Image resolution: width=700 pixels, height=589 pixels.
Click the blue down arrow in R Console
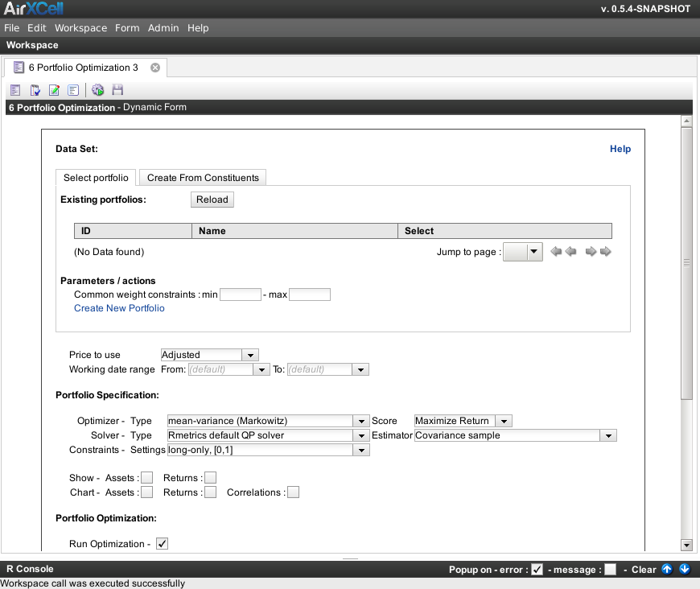pos(684,570)
